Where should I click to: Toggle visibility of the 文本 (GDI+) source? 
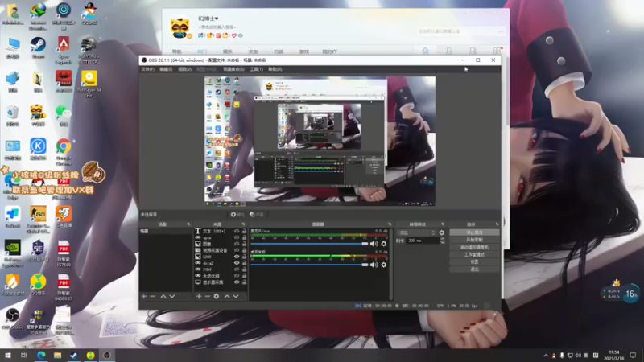tap(237, 231)
